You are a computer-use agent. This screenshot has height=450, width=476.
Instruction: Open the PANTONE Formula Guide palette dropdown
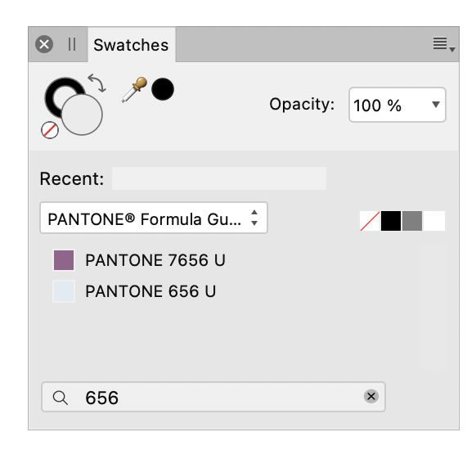[154, 218]
